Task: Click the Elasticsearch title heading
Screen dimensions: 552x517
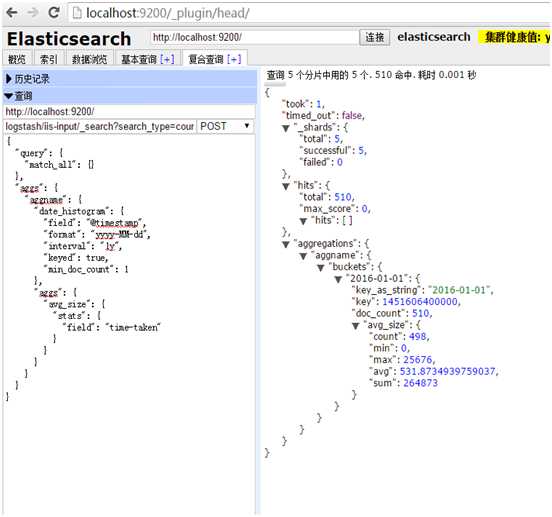Action: tap(69, 39)
